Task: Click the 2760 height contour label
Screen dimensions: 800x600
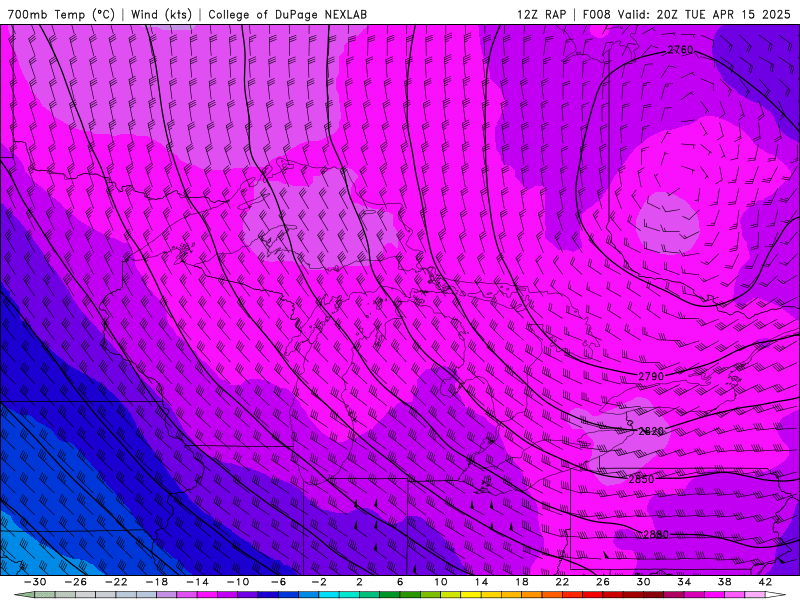Action: click(x=681, y=50)
